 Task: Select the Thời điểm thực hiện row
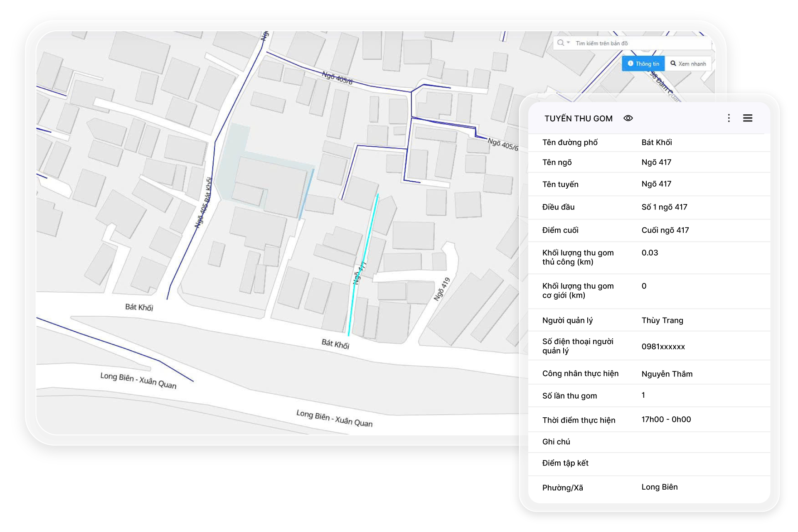click(648, 420)
